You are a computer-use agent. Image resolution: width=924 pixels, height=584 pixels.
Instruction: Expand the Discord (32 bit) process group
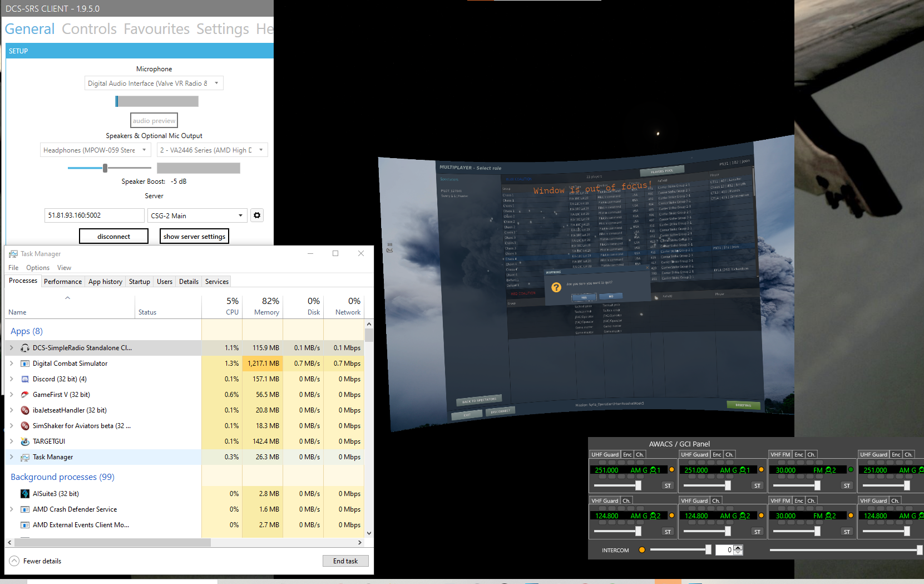[11, 379]
